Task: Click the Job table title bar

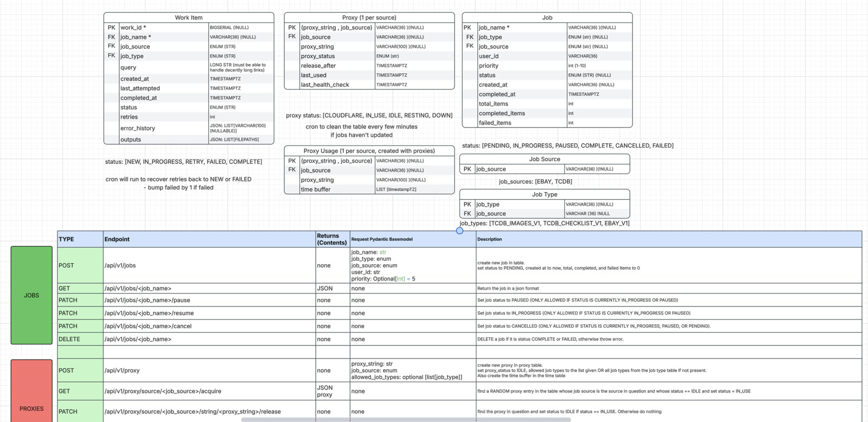Action: tap(547, 17)
